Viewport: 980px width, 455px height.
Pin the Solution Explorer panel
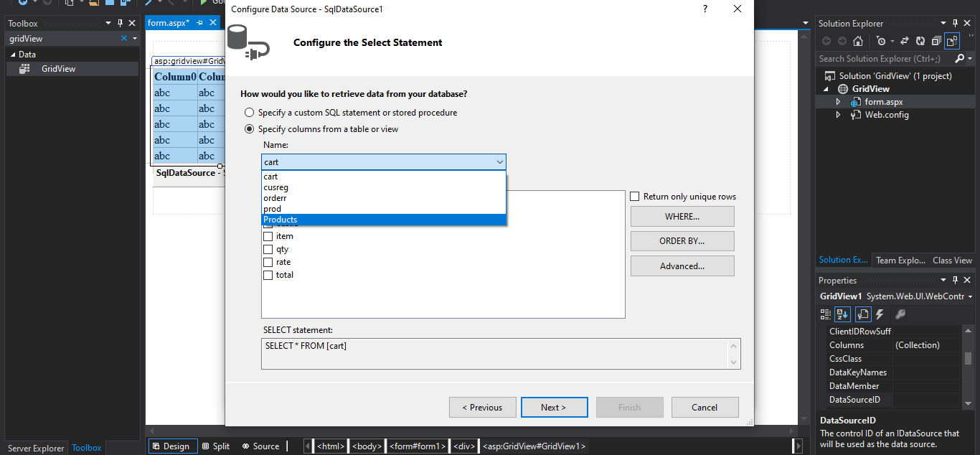pos(955,23)
